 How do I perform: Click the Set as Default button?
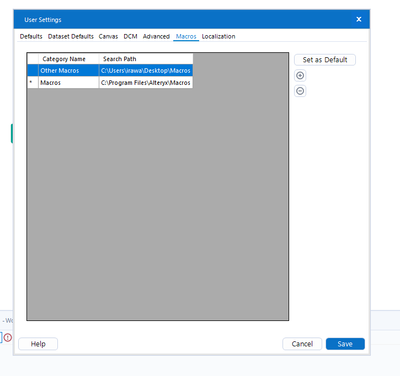click(325, 60)
